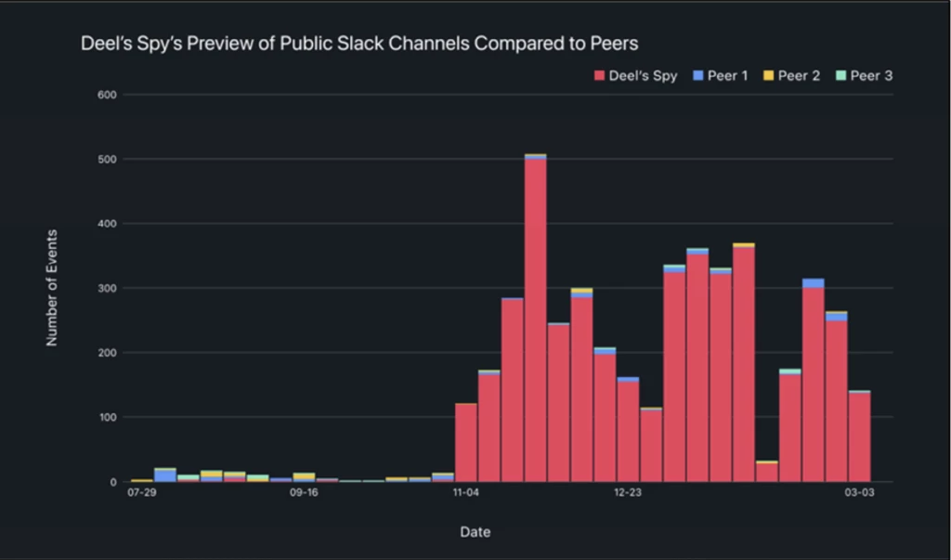This screenshot has height=560, width=951.
Task: Click the 300 y-axis tick label
Action: tap(106, 288)
